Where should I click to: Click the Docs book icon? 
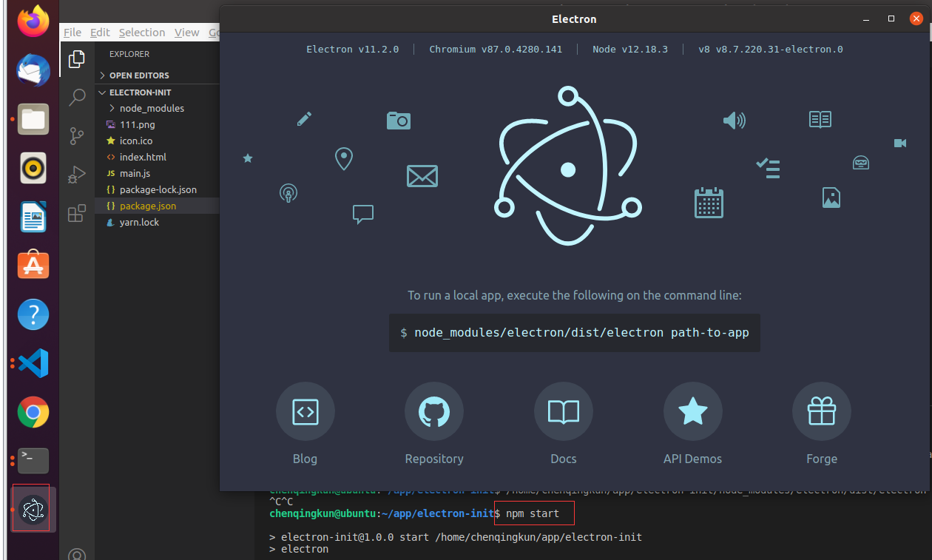click(563, 411)
